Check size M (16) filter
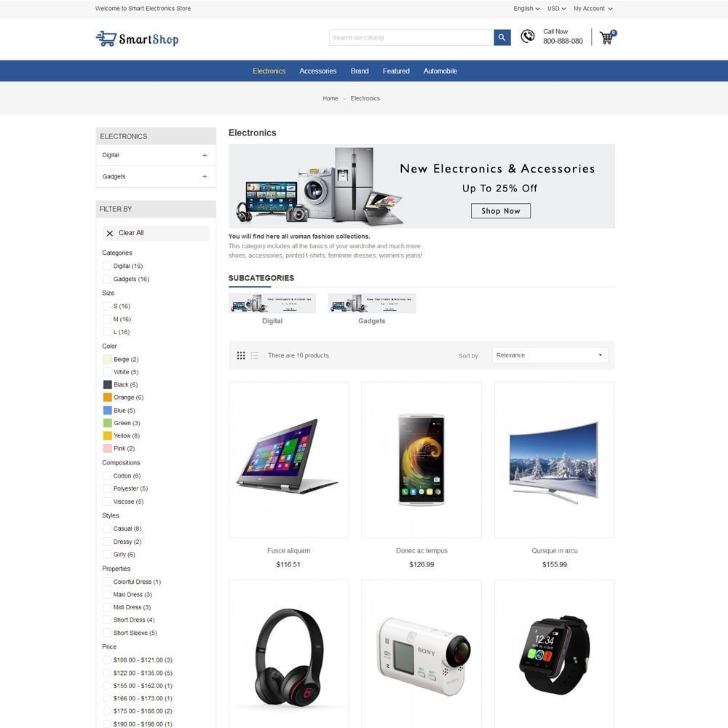 [x=107, y=319]
